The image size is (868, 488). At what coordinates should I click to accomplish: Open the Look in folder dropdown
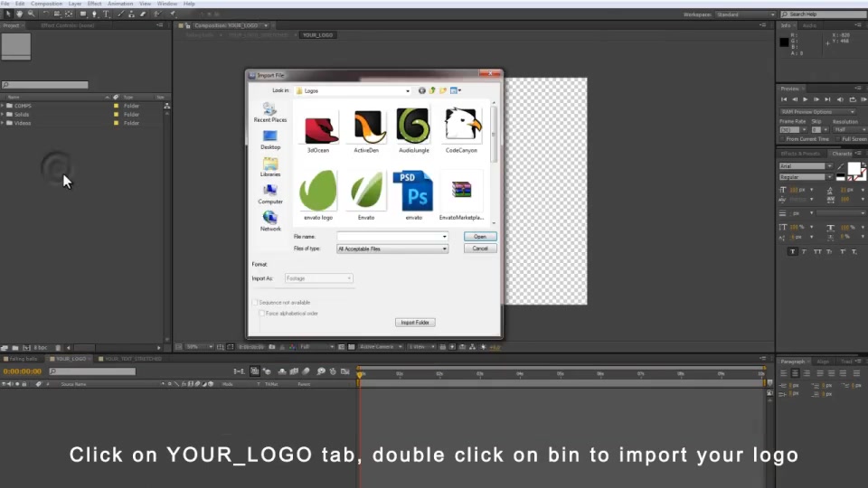(408, 90)
